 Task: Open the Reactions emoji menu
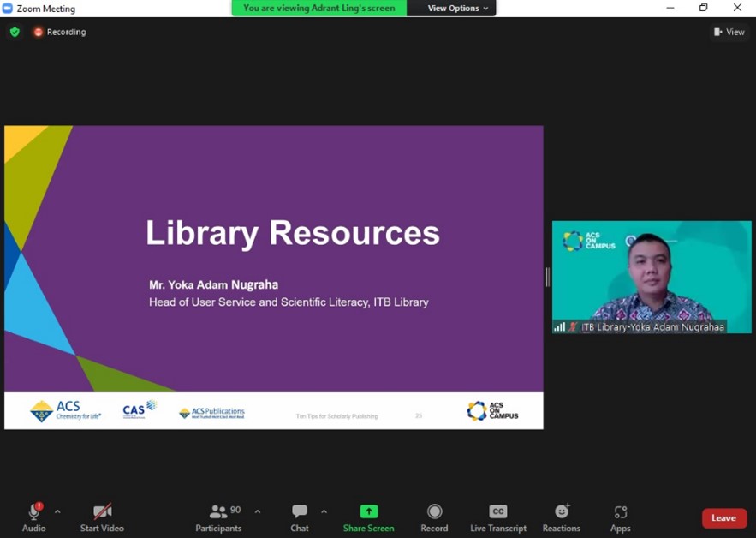(562, 511)
